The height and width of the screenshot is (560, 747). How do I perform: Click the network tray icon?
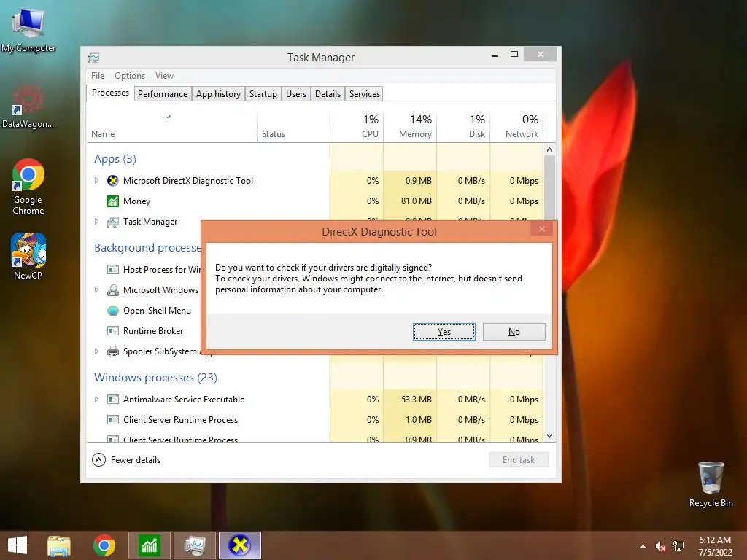click(x=678, y=546)
